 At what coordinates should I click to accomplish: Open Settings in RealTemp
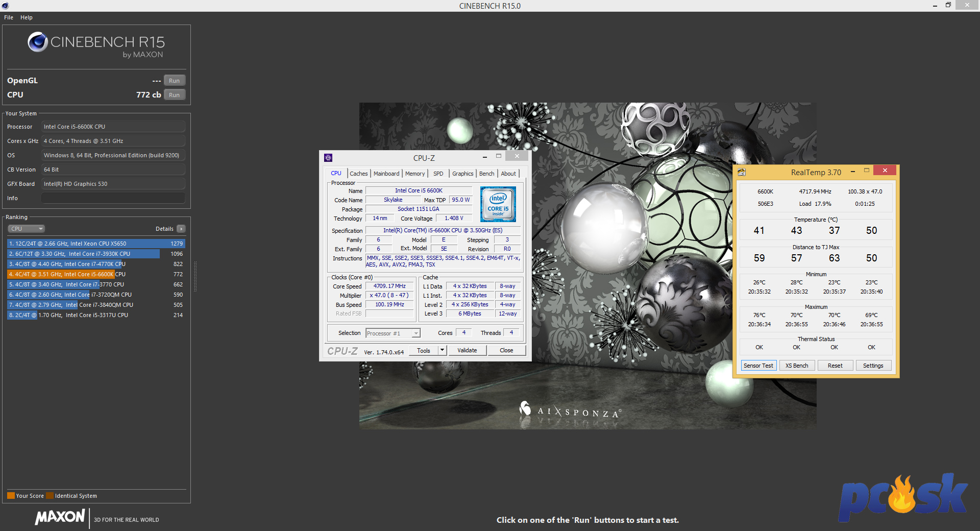[x=873, y=366]
